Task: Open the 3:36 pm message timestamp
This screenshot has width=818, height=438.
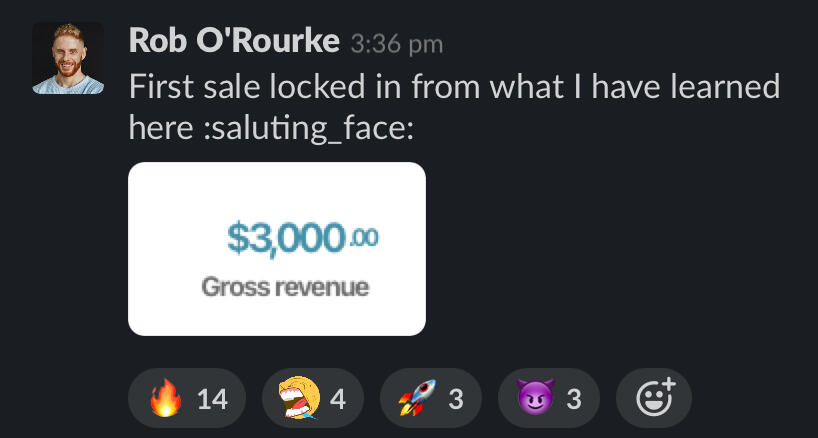Action: 397,45
